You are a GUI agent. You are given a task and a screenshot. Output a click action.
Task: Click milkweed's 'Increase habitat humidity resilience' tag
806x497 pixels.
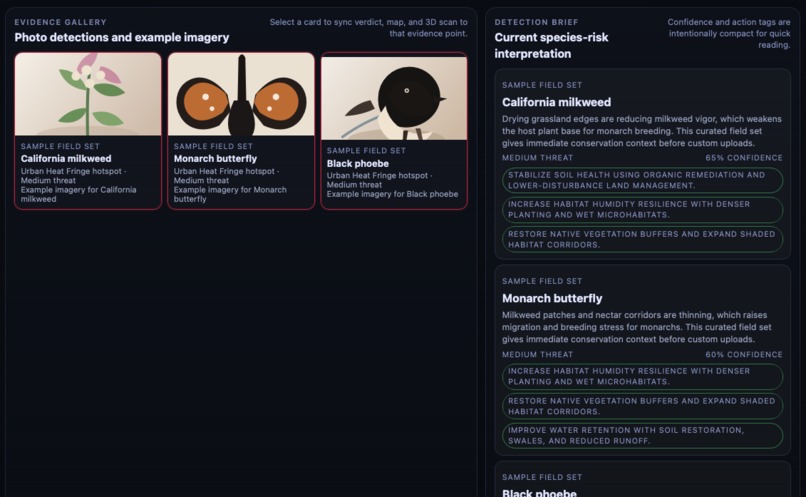[x=643, y=210]
